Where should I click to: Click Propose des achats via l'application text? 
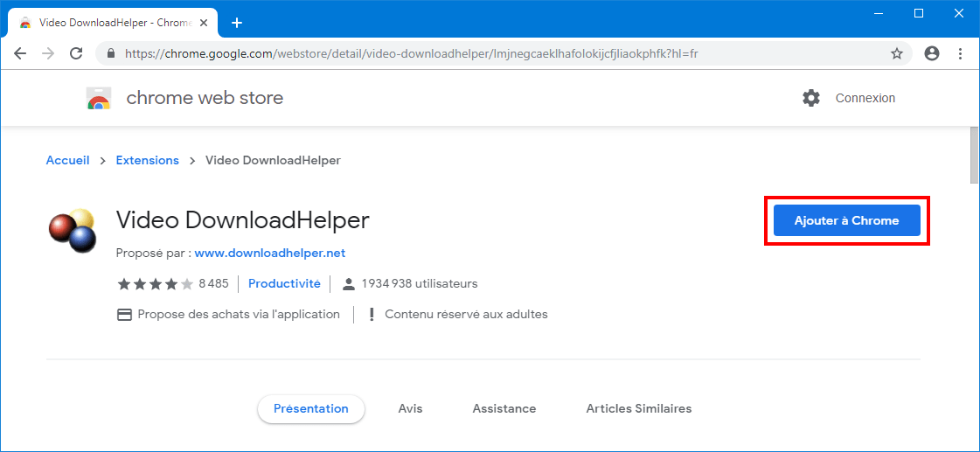click(239, 315)
